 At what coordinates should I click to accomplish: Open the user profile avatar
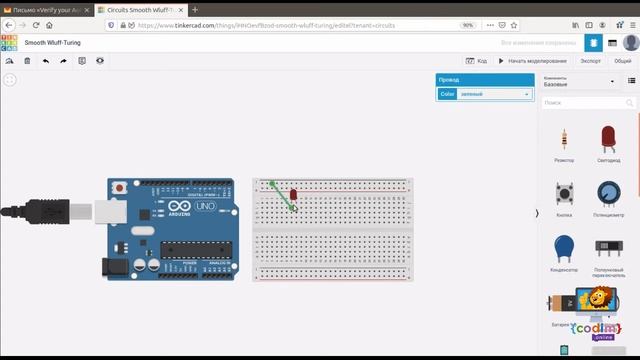[631, 43]
